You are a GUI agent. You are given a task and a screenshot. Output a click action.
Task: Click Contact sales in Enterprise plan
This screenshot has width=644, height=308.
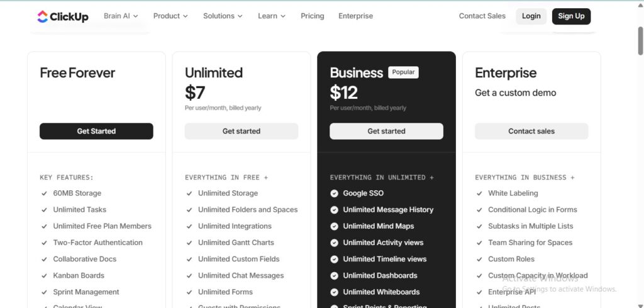click(531, 131)
